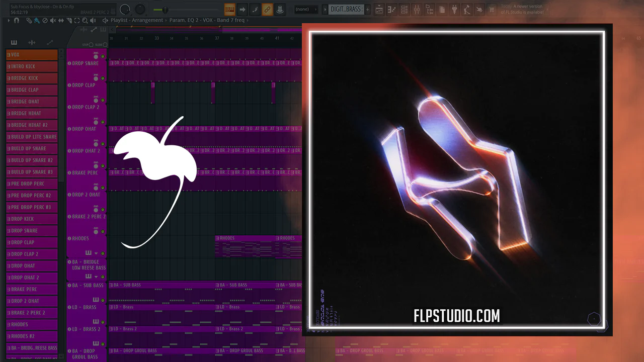Screen dimensions: 644x362
Task: Click the page-shaped project icon in top toolbar
Action: click(x=442, y=9)
